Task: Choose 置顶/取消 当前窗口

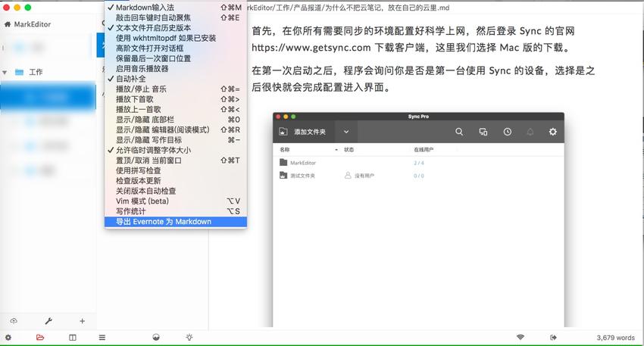Action: tap(176, 161)
